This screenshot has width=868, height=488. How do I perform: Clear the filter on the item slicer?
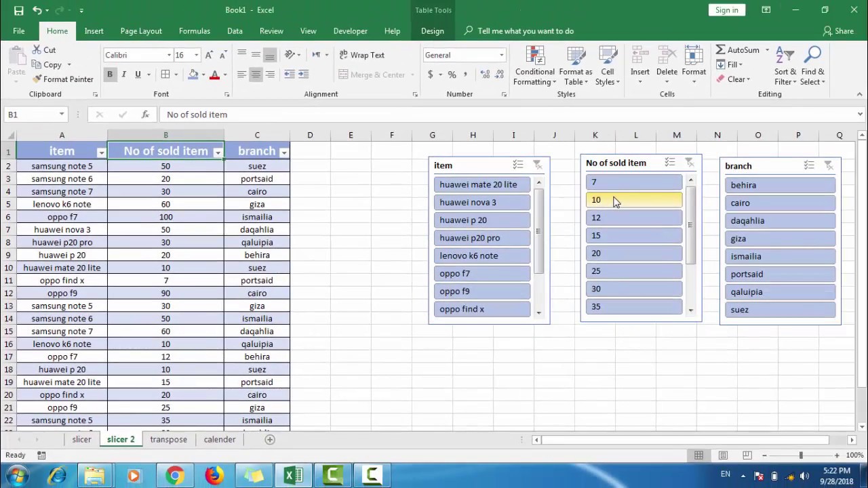(537, 165)
